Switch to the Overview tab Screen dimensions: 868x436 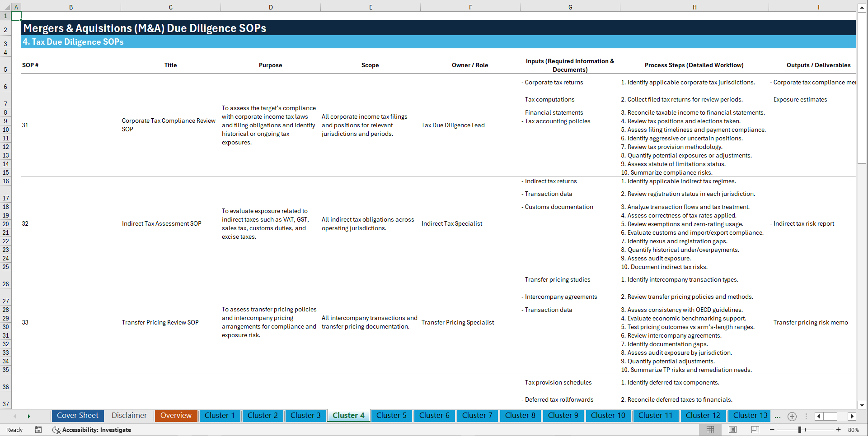click(176, 416)
